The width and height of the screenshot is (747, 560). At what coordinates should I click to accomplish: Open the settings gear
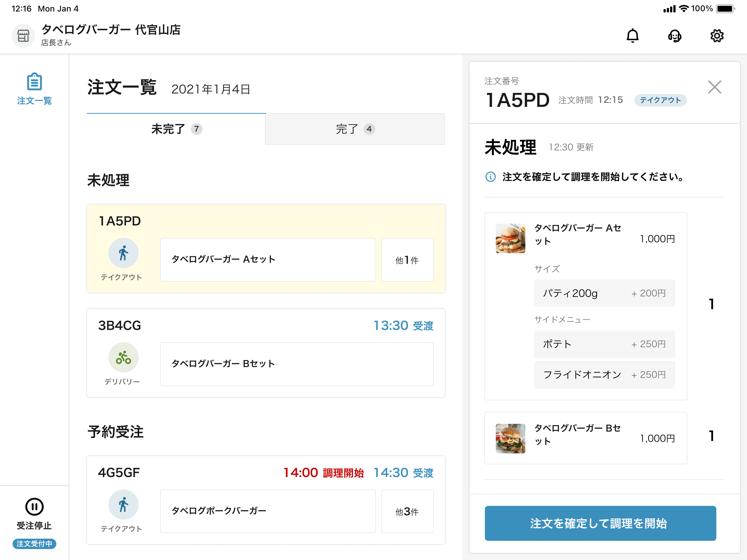coord(717,36)
